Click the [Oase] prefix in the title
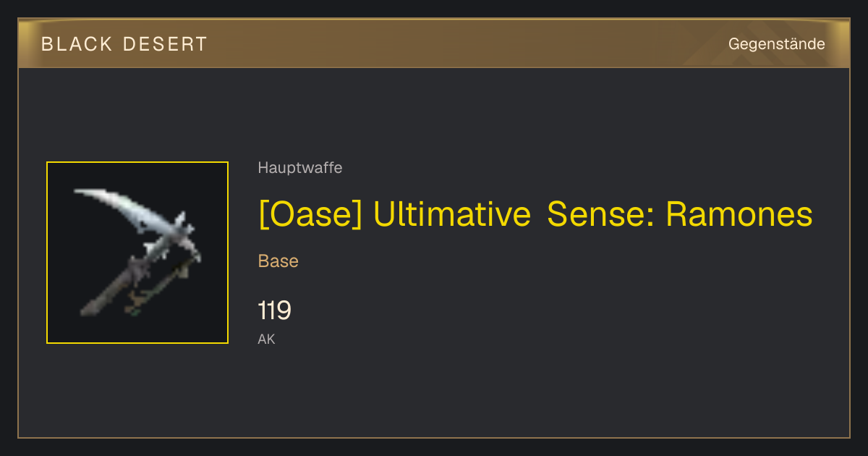Screen dimensions: 868x456 pos(310,214)
